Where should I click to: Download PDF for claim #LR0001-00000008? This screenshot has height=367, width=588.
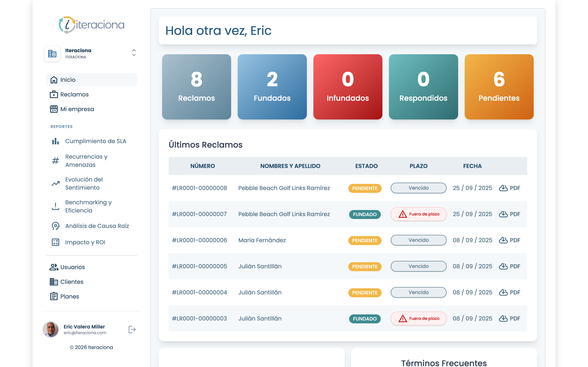point(509,188)
